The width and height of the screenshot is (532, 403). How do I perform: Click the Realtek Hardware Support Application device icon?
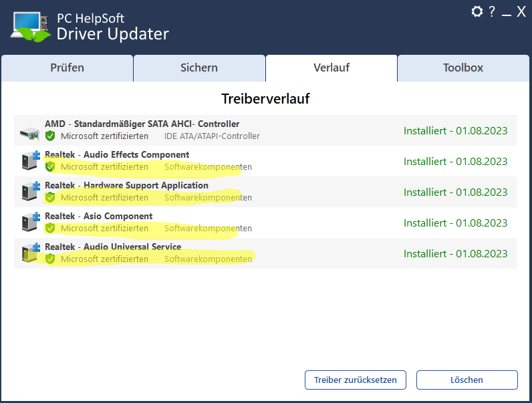click(31, 191)
